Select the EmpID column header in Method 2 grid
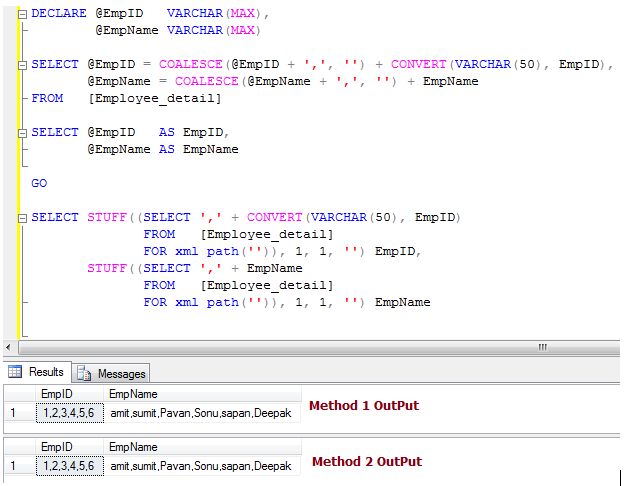This screenshot has height=486, width=637. [70, 447]
